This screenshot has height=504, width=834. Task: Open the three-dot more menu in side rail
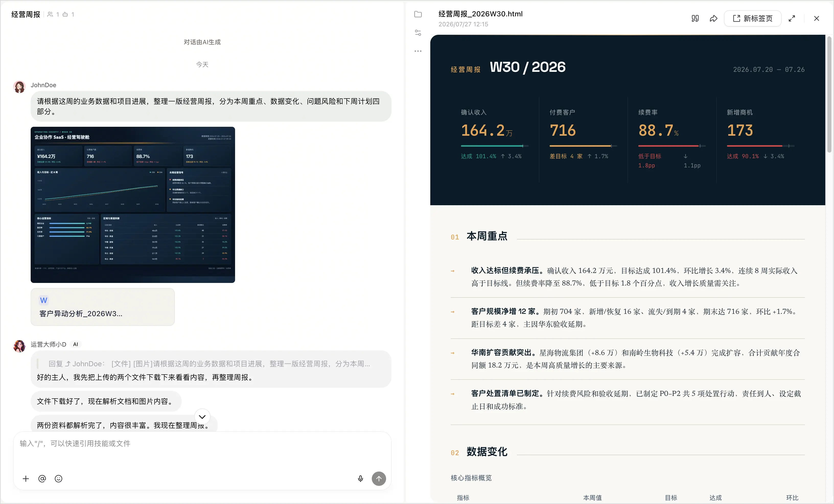click(418, 51)
